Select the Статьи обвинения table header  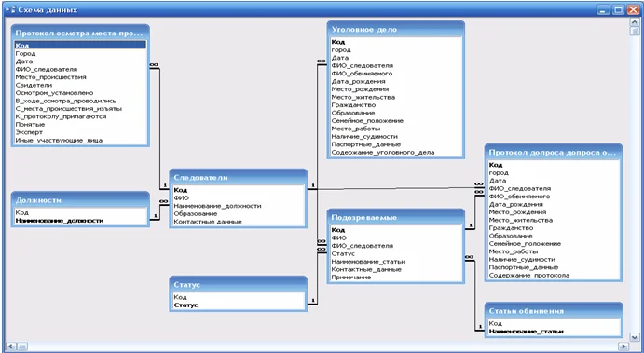coord(554,311)
